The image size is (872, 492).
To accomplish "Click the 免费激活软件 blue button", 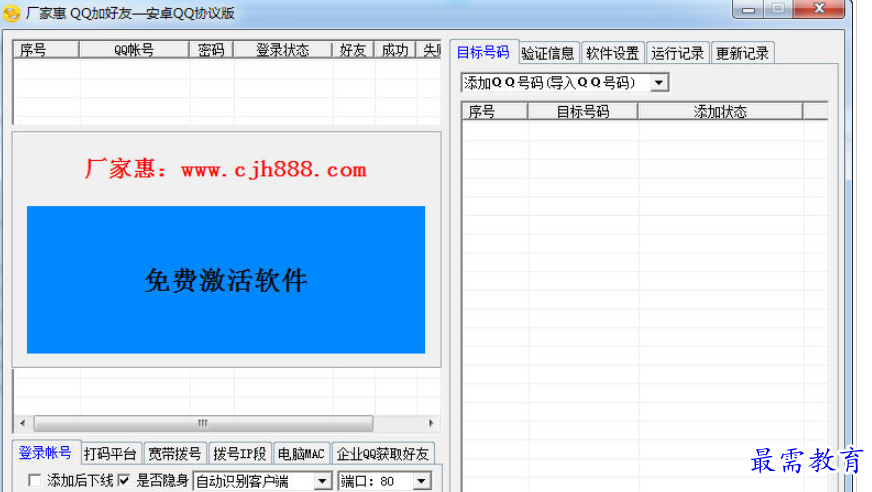I will coord(226,280).
